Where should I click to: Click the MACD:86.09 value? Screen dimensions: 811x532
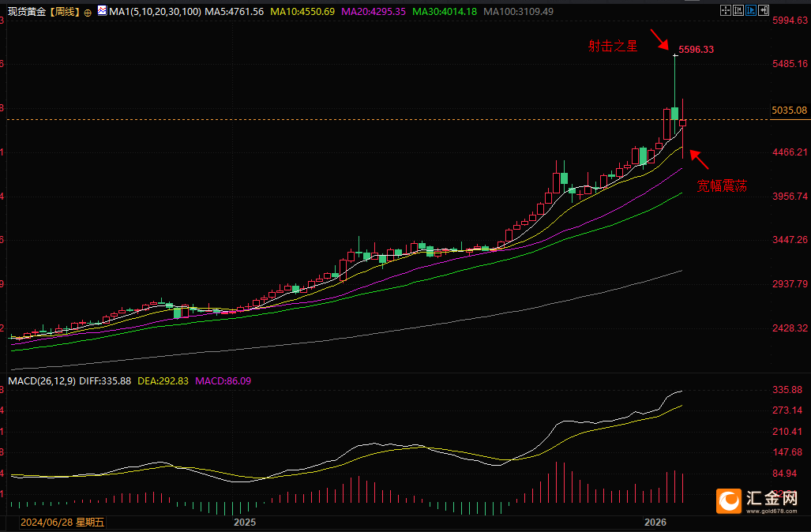[223, 381]
